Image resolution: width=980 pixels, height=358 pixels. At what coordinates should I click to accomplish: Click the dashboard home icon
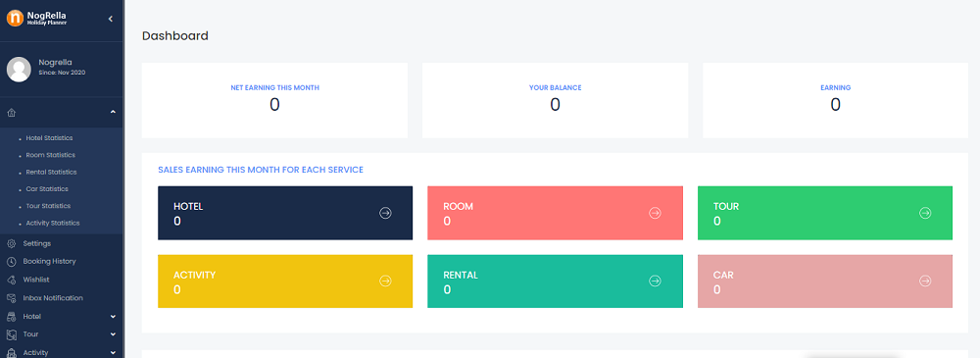pos(11,112)
